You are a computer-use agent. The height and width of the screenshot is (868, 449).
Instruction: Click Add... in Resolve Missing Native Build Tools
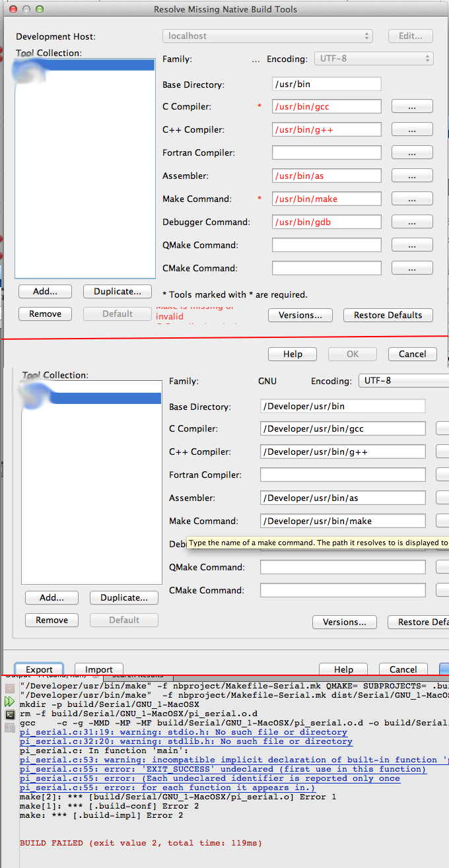(x=45, y=291)
